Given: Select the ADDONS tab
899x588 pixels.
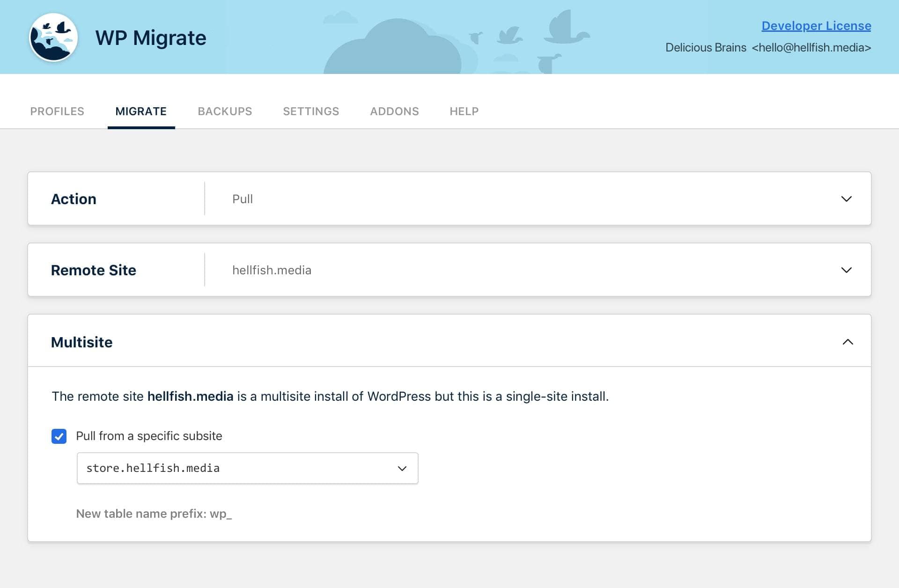Looking at the screenshot, I should [394, 111].
